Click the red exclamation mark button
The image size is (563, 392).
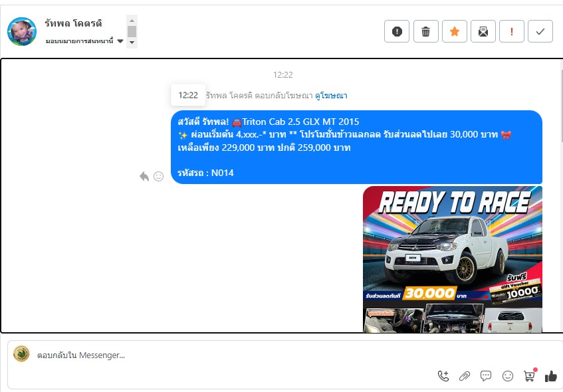click(x=512, y=31)
